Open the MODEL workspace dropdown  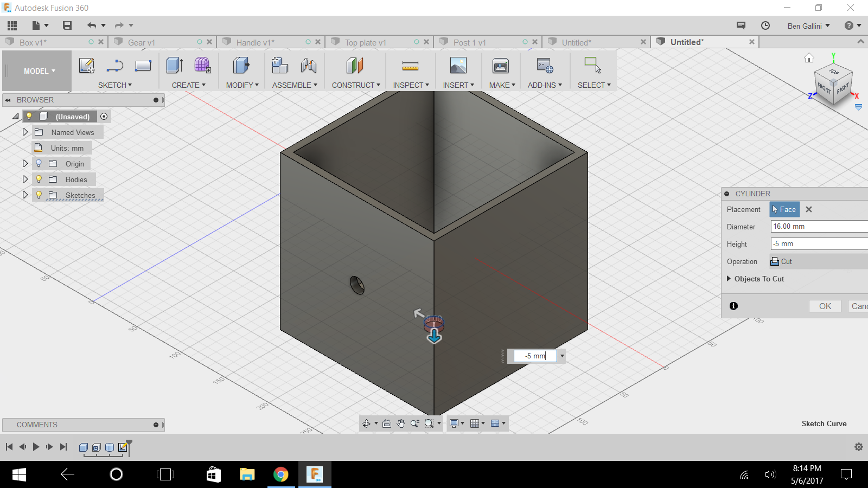[37, 71]
